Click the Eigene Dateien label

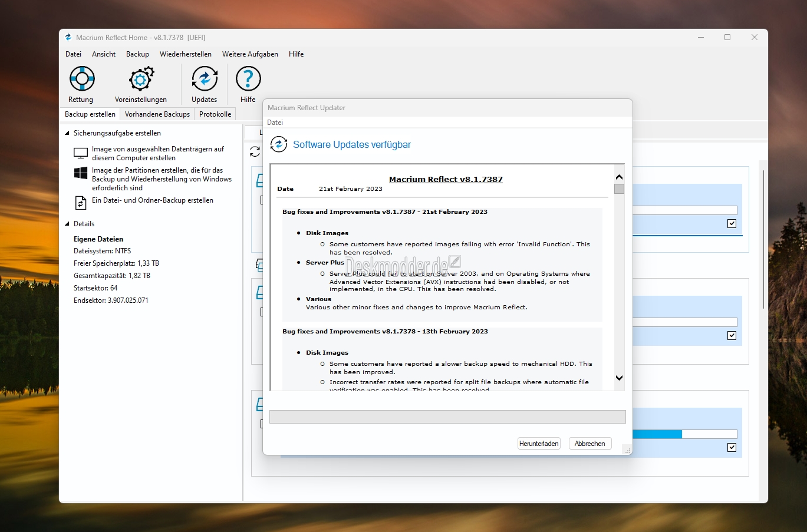point(98,239)
